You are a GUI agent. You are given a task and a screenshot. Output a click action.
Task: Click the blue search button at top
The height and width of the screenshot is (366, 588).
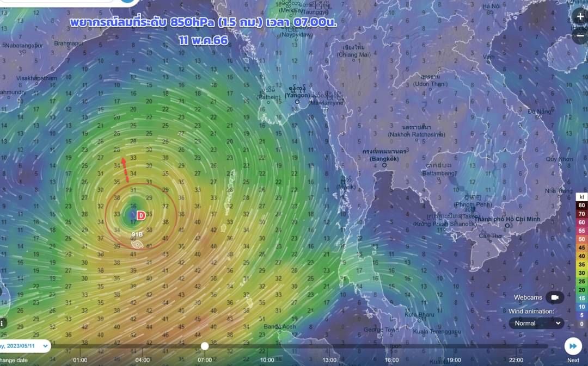pos(128,1)
